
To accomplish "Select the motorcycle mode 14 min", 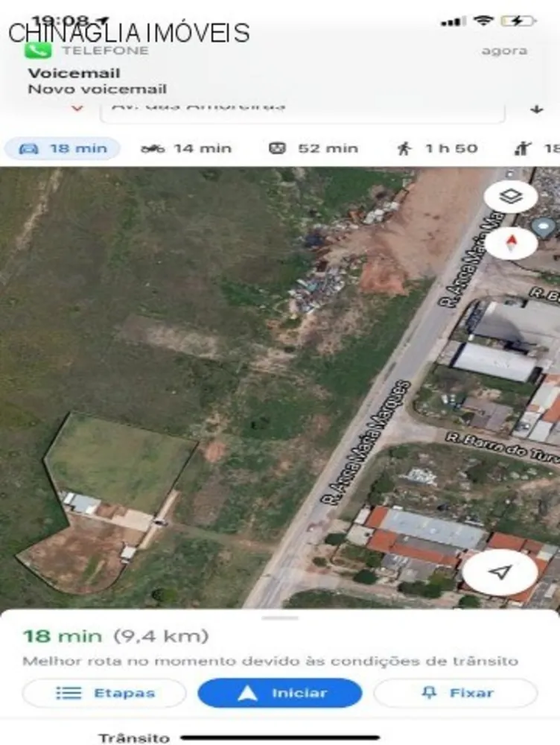I will coord(186,149).
